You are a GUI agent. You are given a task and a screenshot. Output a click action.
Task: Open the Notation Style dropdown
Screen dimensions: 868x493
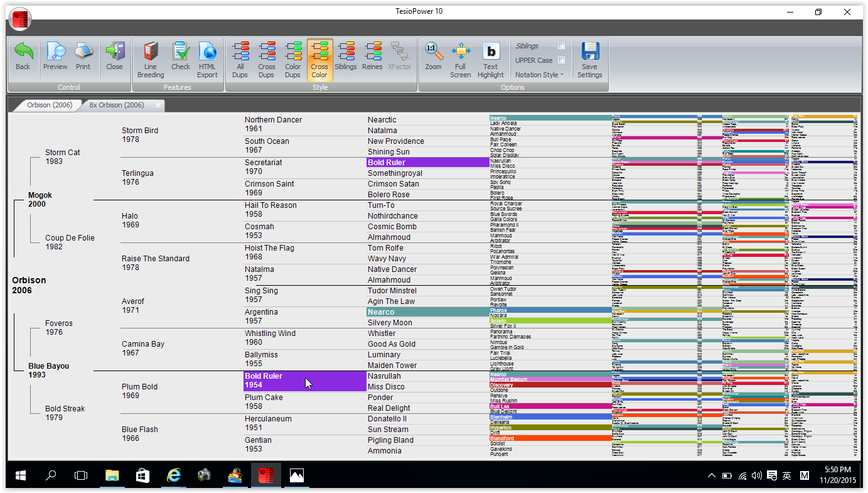539,75
